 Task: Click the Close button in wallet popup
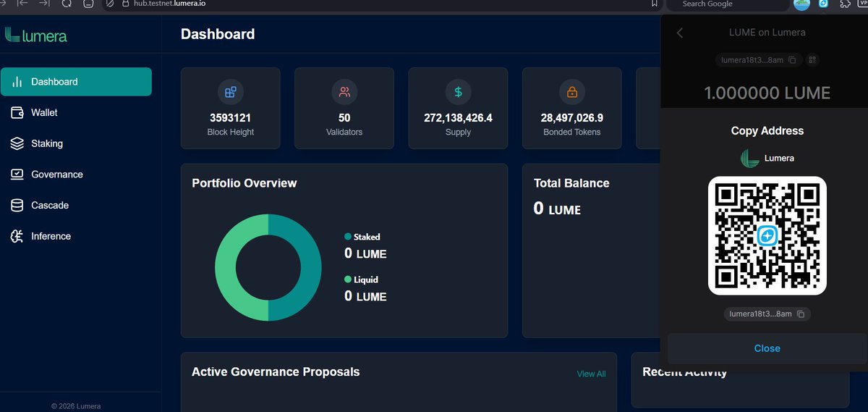(x=767, y=348)
